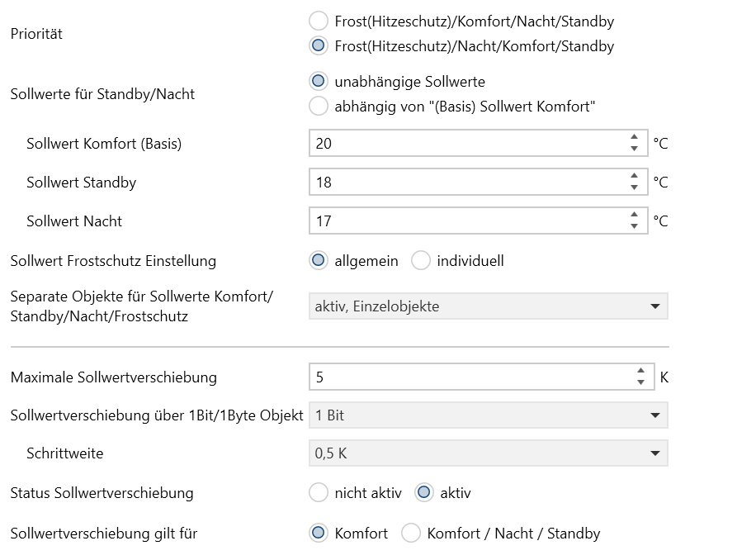Increase Sollwert Komfort (Basis) with up arrow
Screen dimensions: 756x555
[634, 137]
